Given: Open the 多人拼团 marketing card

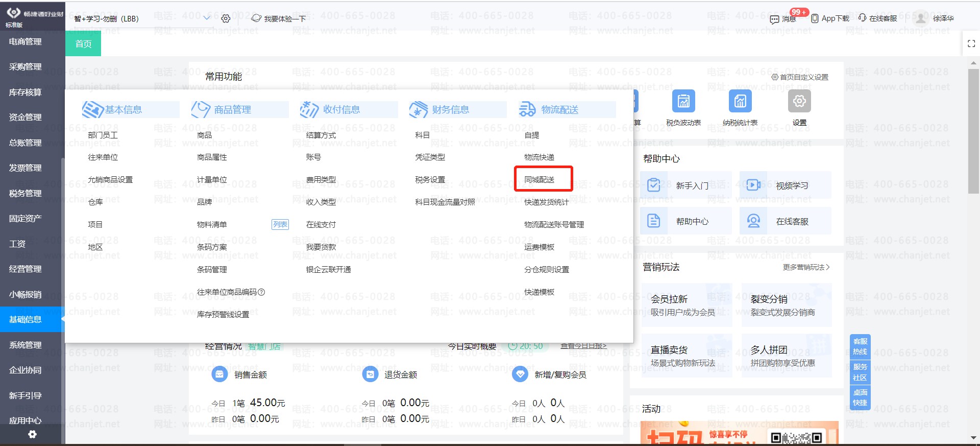Looking at the screenshot, I should [787, 356].
